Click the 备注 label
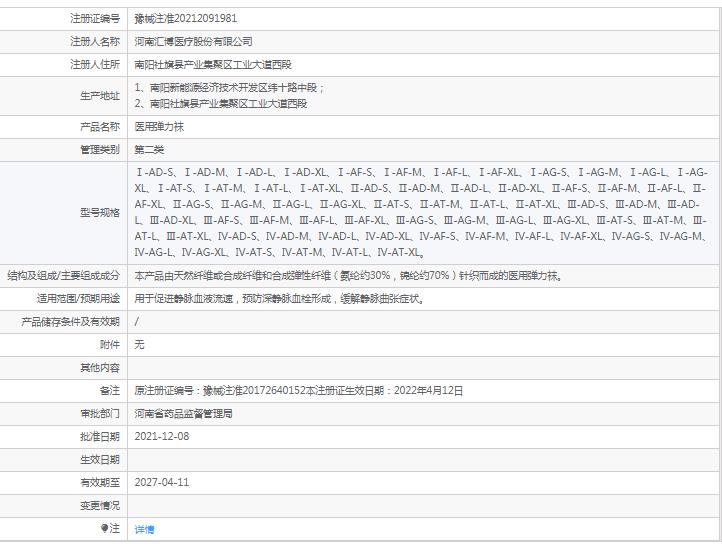Viewport: 722px width, 549px height. (x=110, y=391)
